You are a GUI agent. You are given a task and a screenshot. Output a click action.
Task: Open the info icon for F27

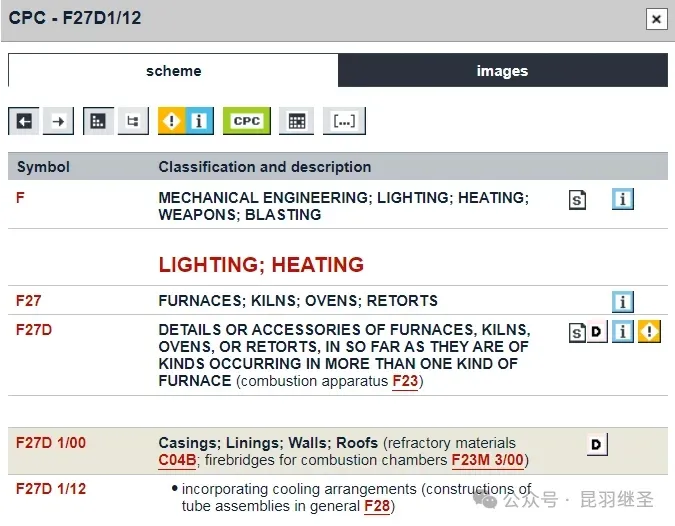click(x=623, y=301)
